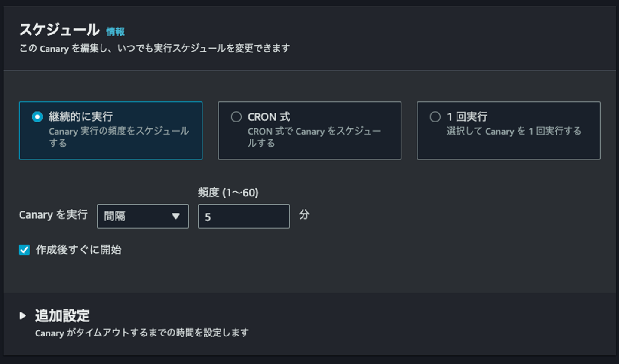Select the 継続的に実行 radio button
This screenshot has height=364, width=619.
[x=37, y=117]
